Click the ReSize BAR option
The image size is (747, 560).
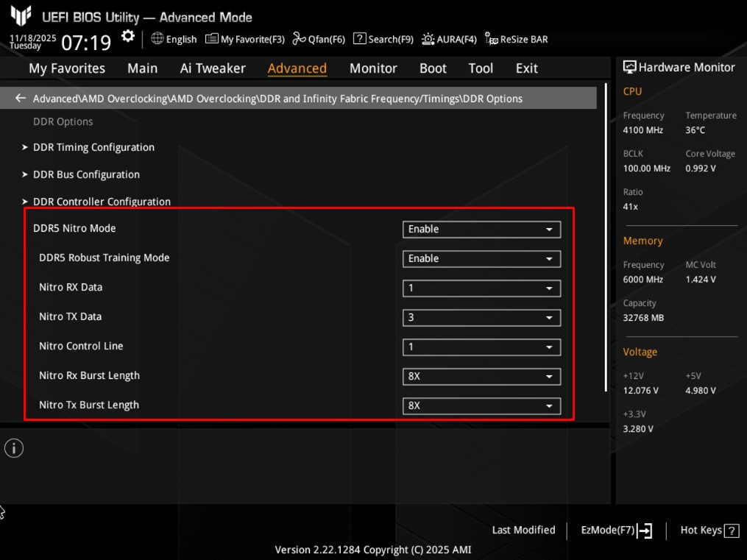(x=517, y=39)
